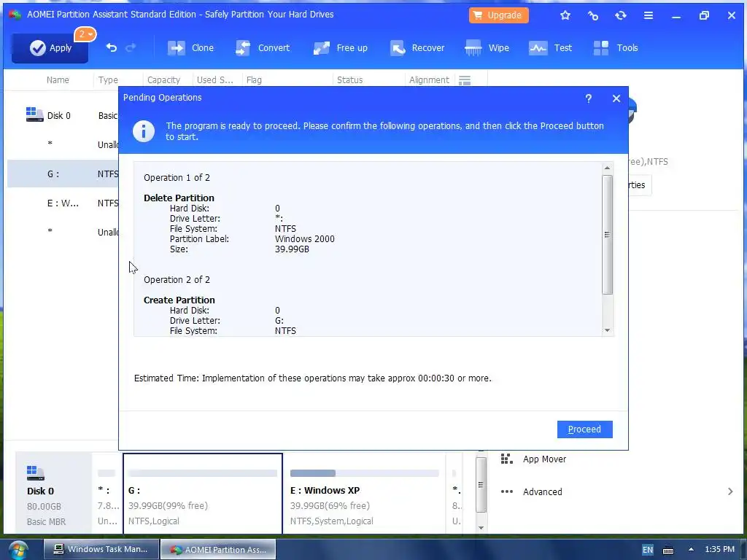Open the pending operations count badge
The image size is (747, 560).
click(85, 34)
